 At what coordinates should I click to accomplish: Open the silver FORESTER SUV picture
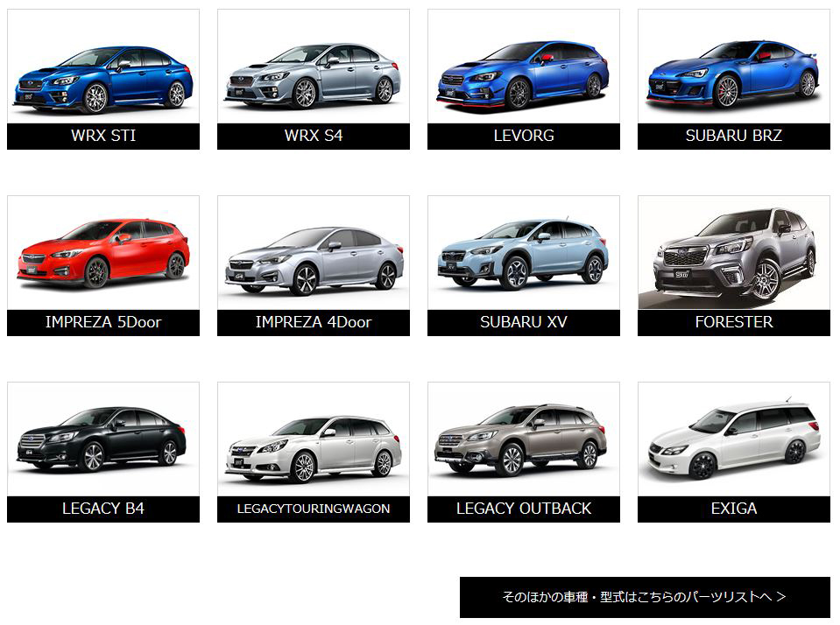coord(734,256)
